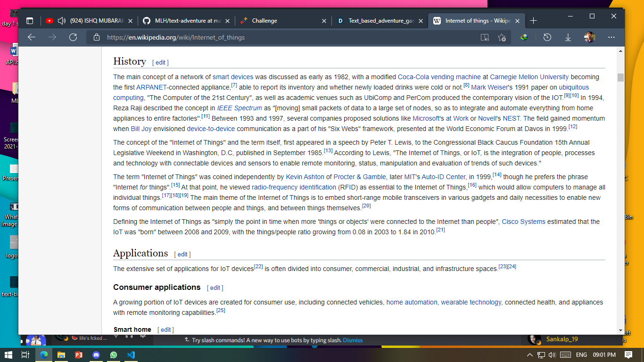Open Downloads icon in toolbar
This screenshot has height=362, width=644.
click(x=568, y=37)
